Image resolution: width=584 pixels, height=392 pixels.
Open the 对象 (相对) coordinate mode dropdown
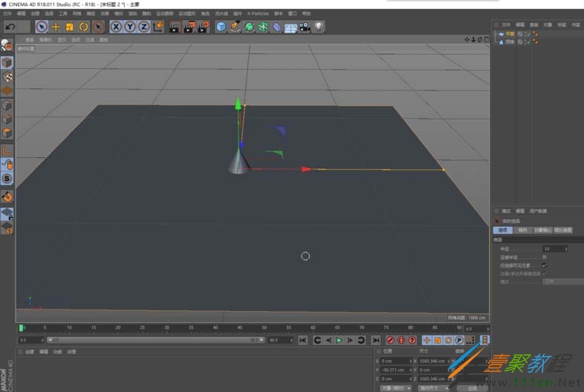click(396, 388)
